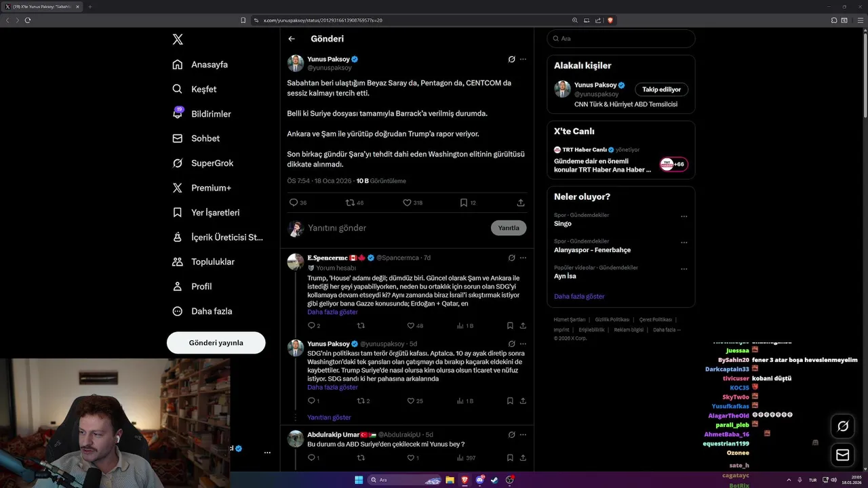Image resolution: width=868 pixels, height=488 pixels.
Task: Bookmark main post showing 12
Action: coord(468,203)
